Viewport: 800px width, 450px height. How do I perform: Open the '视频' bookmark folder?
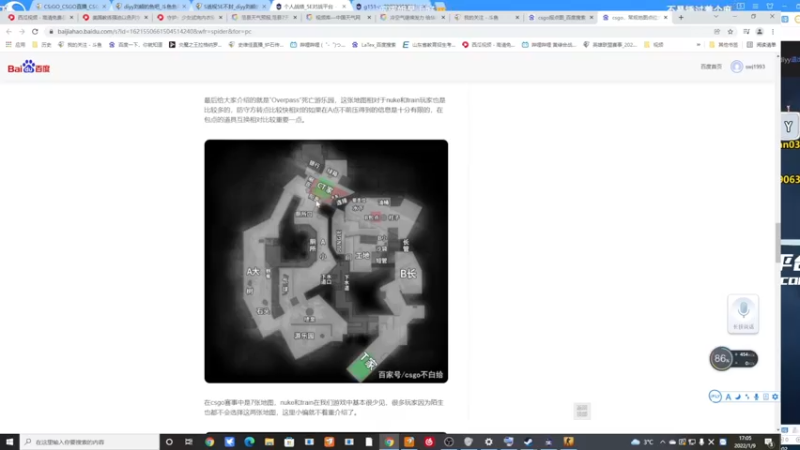pos(654,45)
